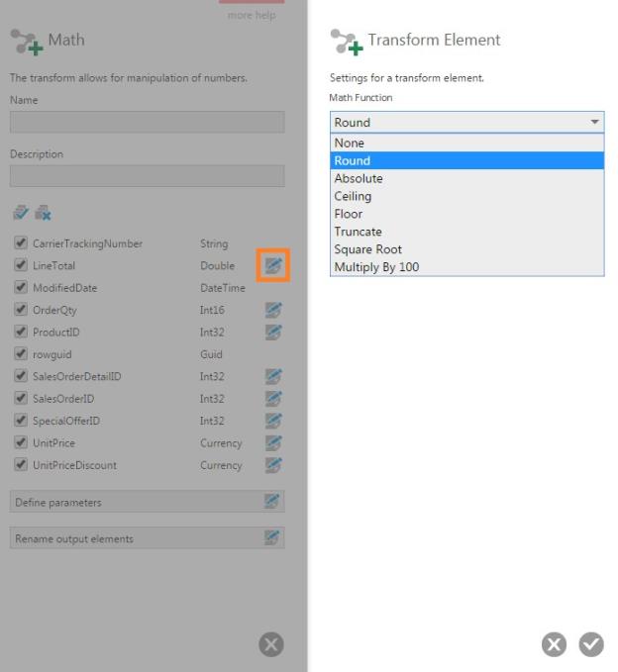Open the transform settings for OrderQty
This screenshot has width=618, height=672.
pos(273,310)
